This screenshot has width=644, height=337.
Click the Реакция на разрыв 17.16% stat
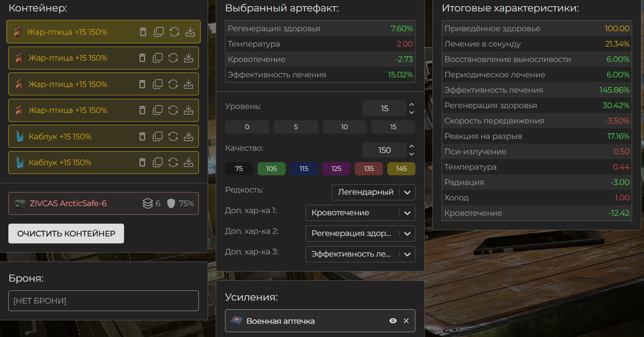[x=537, y=136]
